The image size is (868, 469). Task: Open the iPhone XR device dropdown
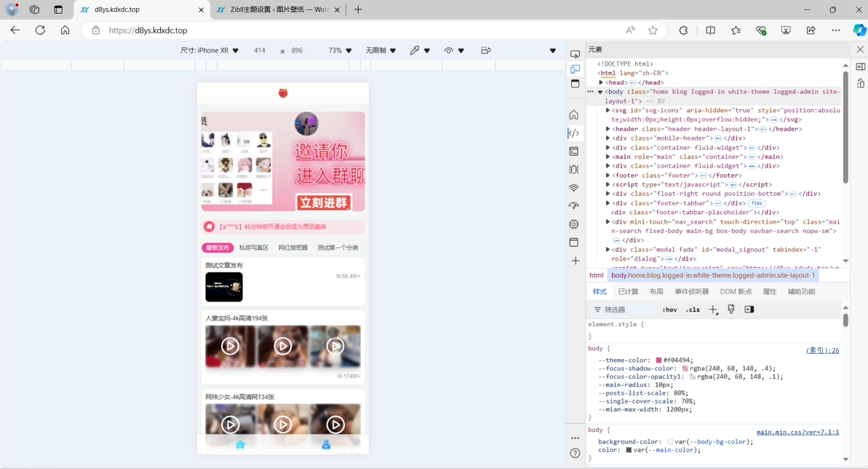(209, 51)
